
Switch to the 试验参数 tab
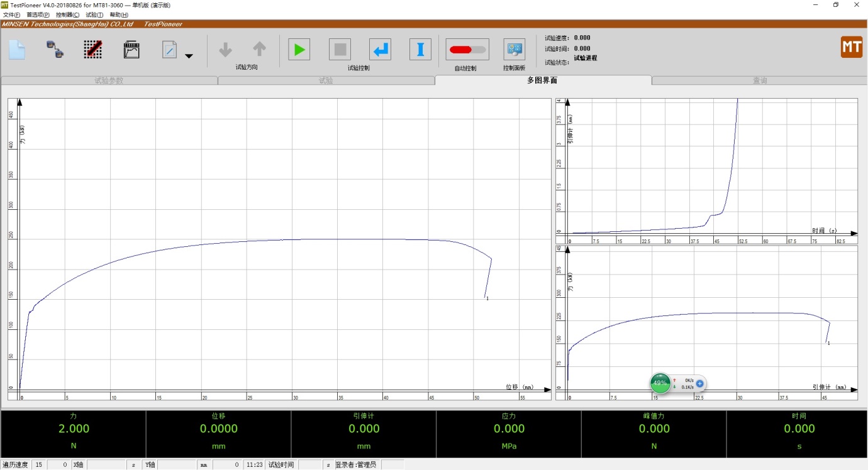(x=109, y=80)
